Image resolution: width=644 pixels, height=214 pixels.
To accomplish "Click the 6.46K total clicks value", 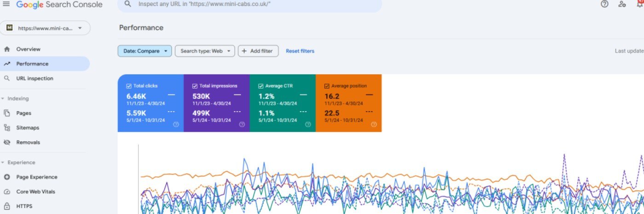I will pos(137,96).
